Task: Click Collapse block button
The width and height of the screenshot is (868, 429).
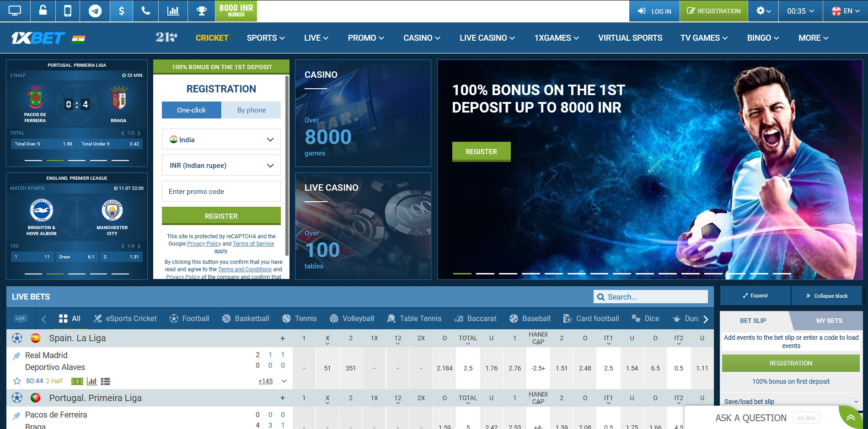Action: pyautogui.click(x=827, y=295)
